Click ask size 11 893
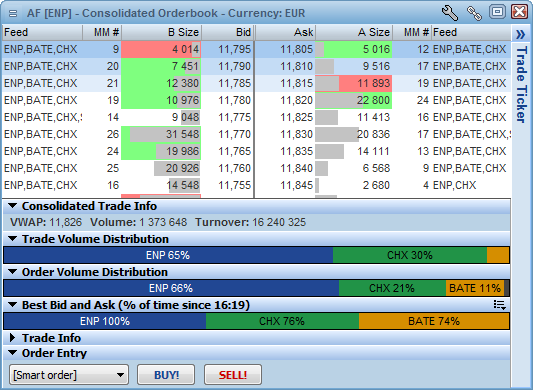This screenshot has width=533, height=390. 374,83
